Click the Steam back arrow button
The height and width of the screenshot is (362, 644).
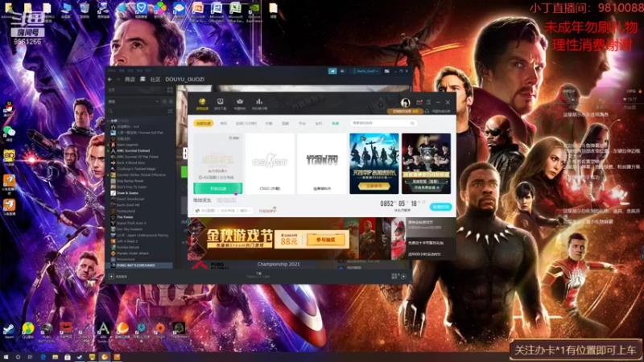pos(109,79)
